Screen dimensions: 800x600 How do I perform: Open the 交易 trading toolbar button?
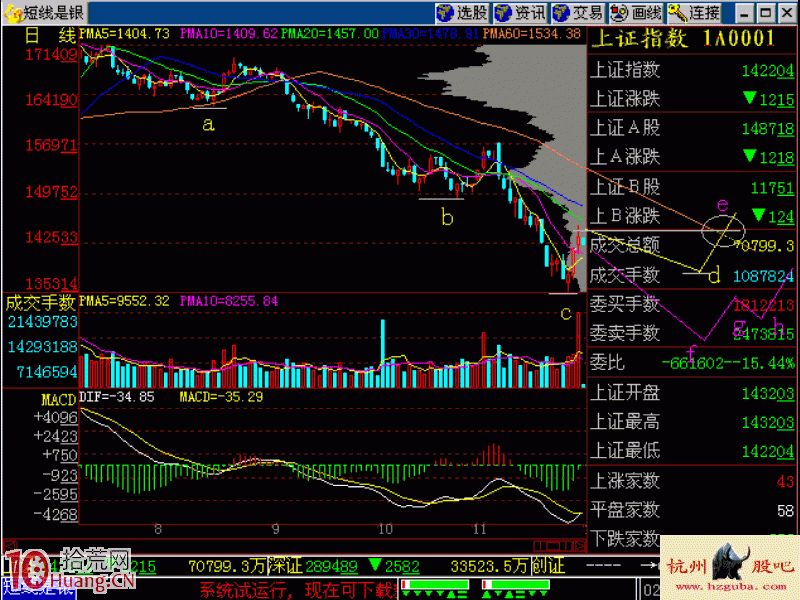578,13
